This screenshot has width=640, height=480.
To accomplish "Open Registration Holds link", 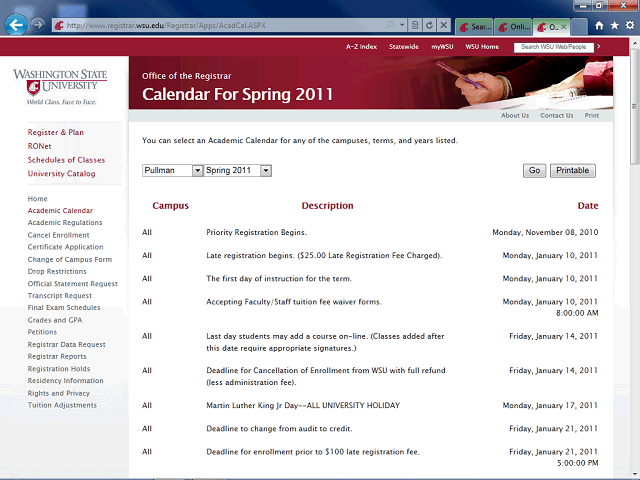I will [x=59, y=369].
